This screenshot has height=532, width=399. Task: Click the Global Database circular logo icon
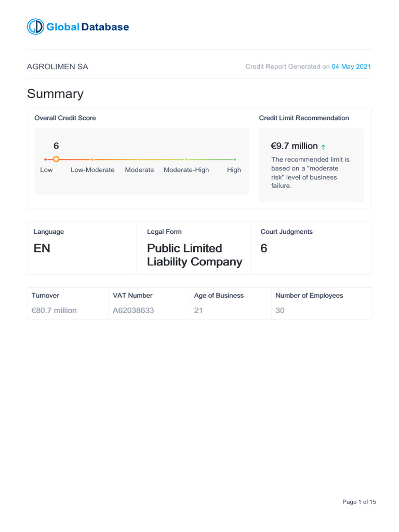click(36, 27)
